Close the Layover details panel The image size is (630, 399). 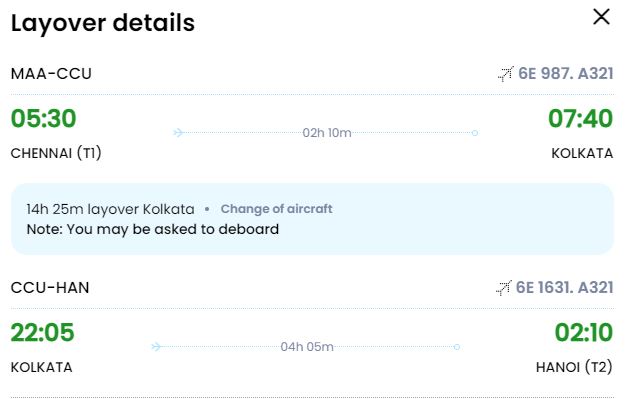[601, 17]
